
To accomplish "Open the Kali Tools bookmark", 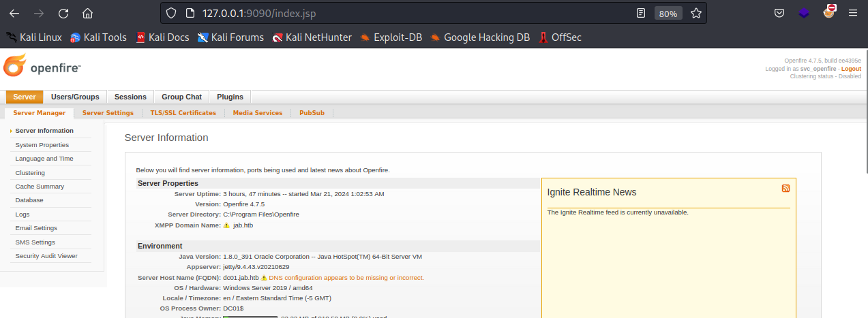I will pos(99,37).
